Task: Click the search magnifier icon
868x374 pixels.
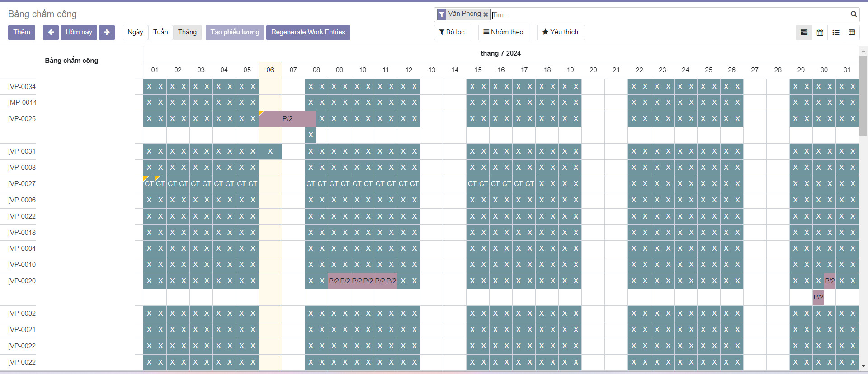Action: [x=854, y=14]
